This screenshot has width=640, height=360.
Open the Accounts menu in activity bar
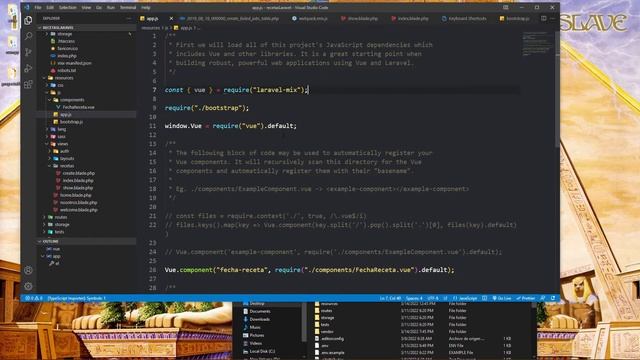[28, 270]
